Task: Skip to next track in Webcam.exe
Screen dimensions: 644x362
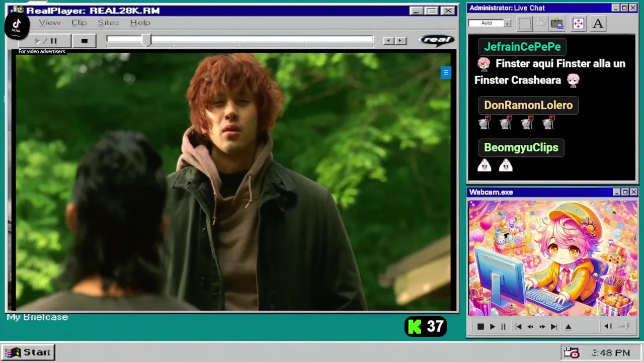Action: 554,327
